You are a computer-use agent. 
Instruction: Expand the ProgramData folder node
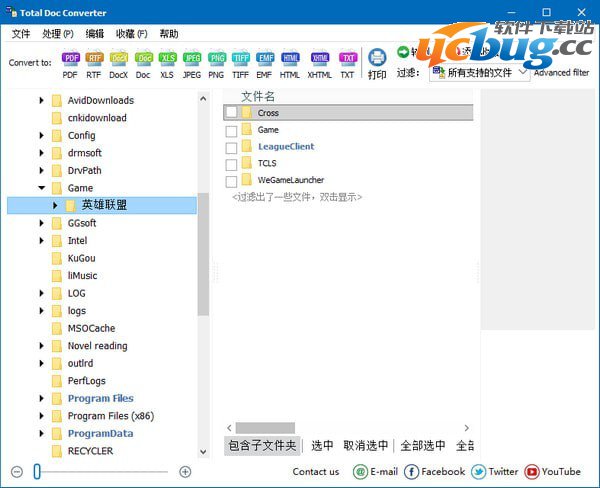tap(42, 434)
